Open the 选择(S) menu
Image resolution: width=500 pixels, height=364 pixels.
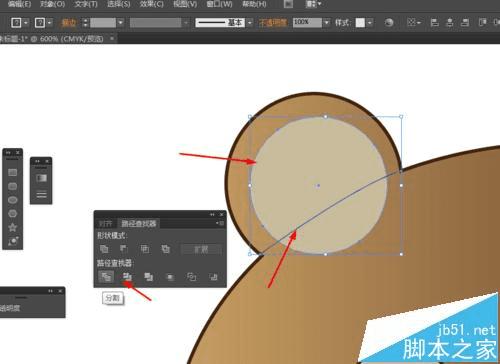coord(119,4)
